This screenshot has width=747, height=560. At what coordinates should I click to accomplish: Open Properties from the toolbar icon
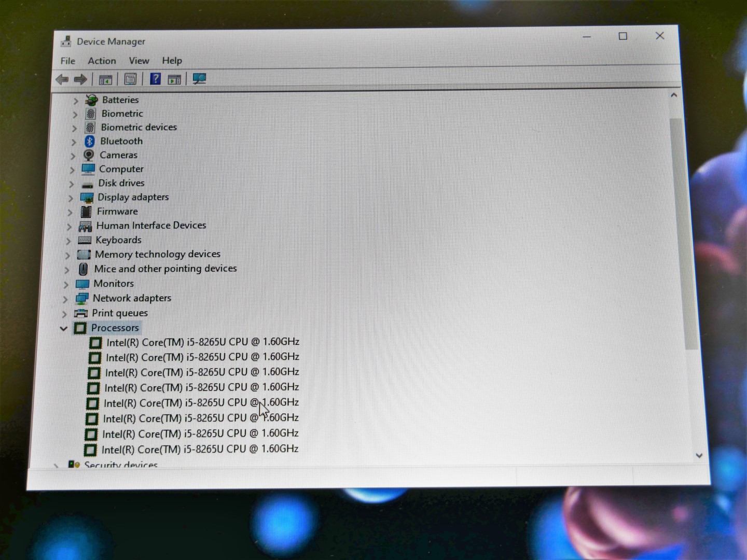coord(130,79)
